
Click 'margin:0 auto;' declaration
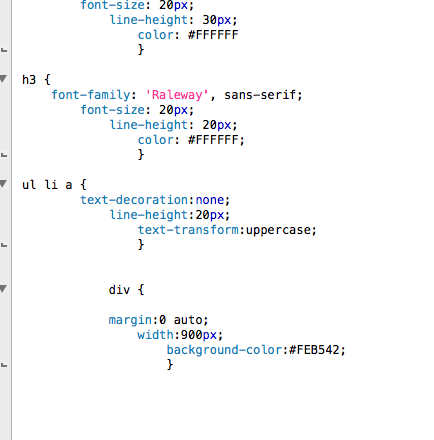158,320
